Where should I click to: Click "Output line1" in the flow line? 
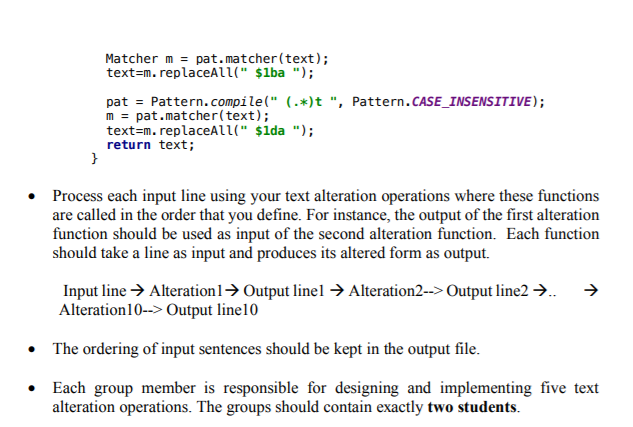click(x=284, y=291)
